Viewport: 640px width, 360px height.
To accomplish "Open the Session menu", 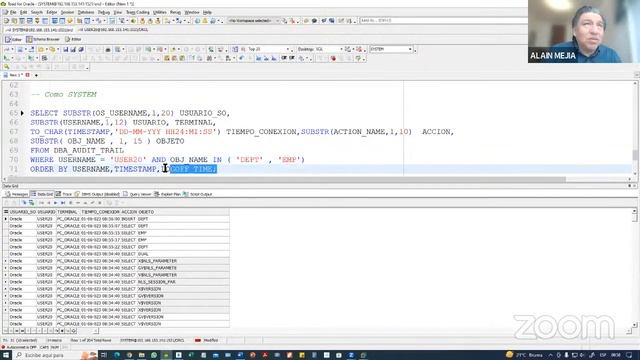I will click(67, 13).
